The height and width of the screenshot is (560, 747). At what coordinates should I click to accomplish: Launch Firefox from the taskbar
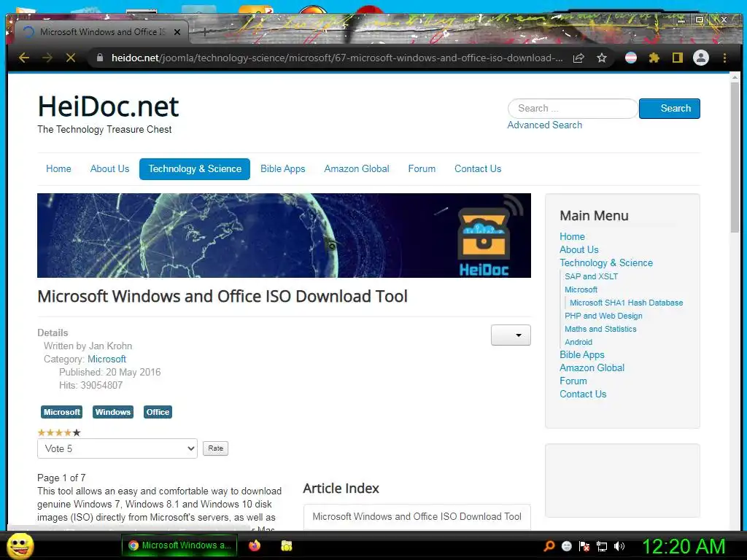[x=255, y=545]
